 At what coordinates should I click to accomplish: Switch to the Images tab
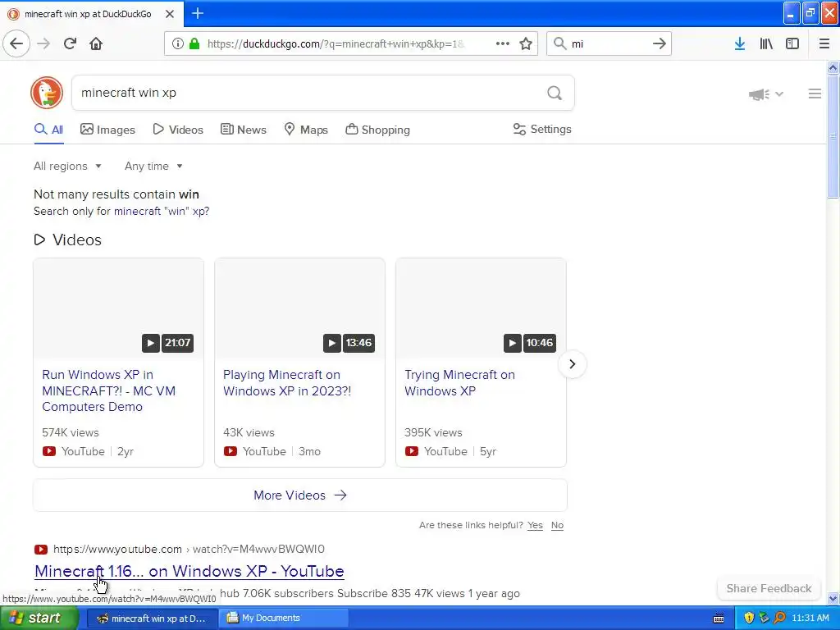click(107, 130)
